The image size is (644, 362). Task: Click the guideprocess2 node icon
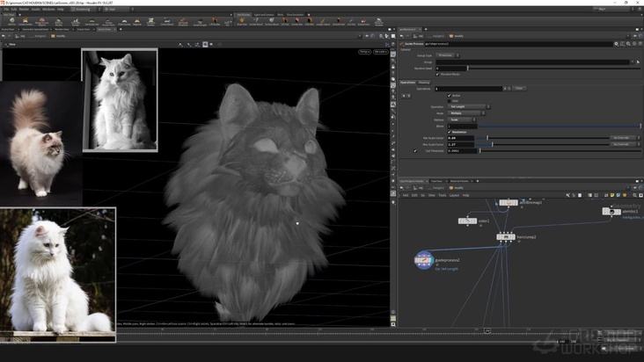[x=424, y=260]
